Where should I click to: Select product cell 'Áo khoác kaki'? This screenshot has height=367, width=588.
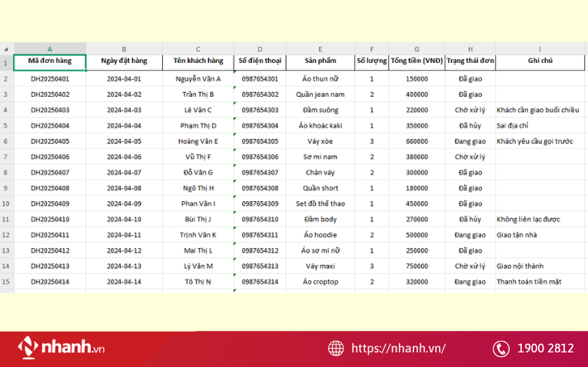coord(321,125)
